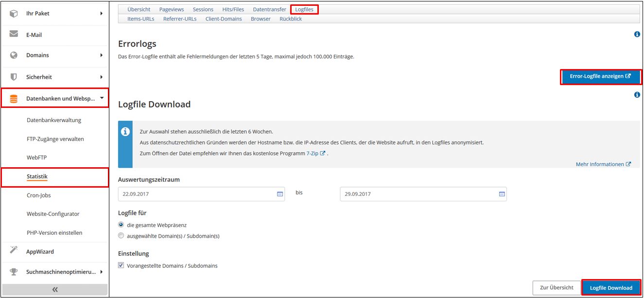Select 'ausgewählte Domain(s) / Subdomain(s)' option
The image size is (644, 298).
click(121, 236)
